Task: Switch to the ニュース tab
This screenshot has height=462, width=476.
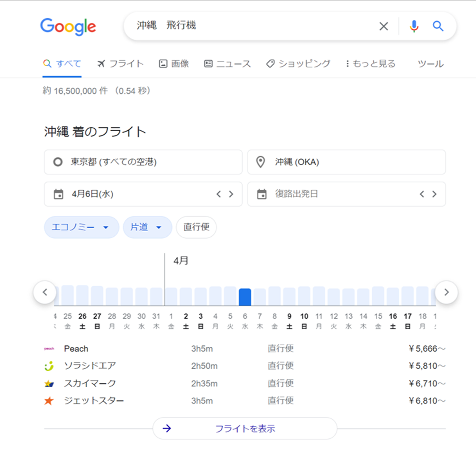Action: pyautogui.click(x=227, y=64)
